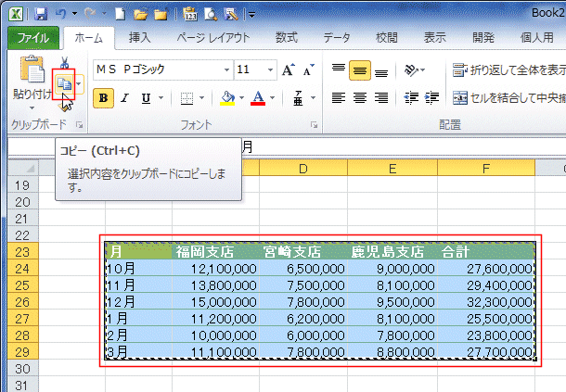Toggle Bold formatting
This screenshot has width=566, height=392.
104,98
